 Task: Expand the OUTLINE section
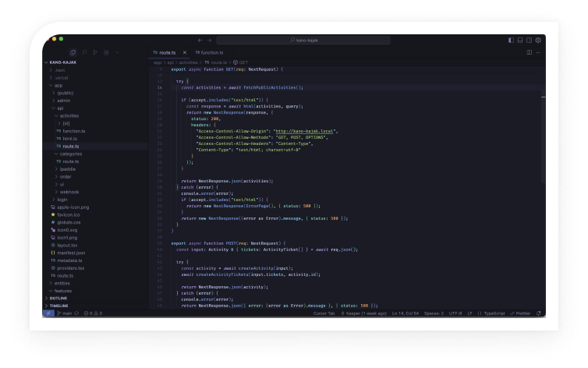pos(58,298)
